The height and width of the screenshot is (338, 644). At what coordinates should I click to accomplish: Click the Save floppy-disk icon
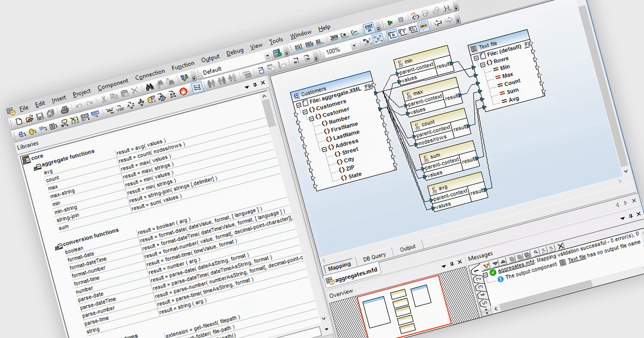point(40,116)
